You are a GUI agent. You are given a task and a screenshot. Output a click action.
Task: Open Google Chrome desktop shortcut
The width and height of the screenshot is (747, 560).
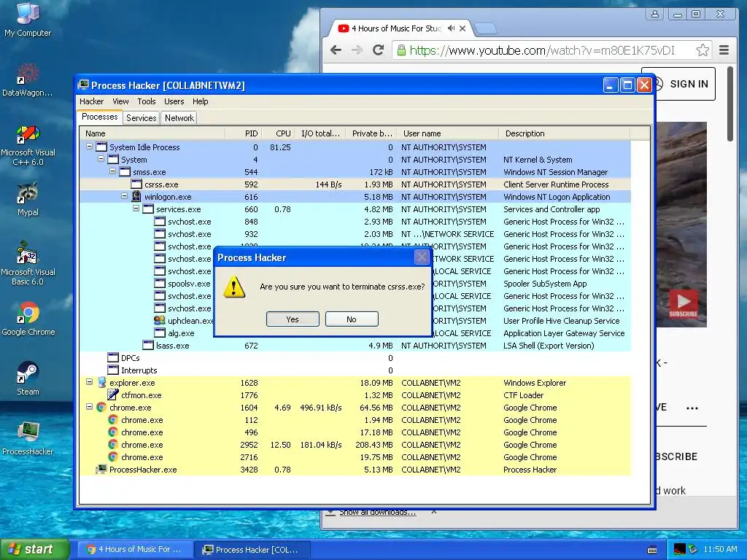pos(28,318)
